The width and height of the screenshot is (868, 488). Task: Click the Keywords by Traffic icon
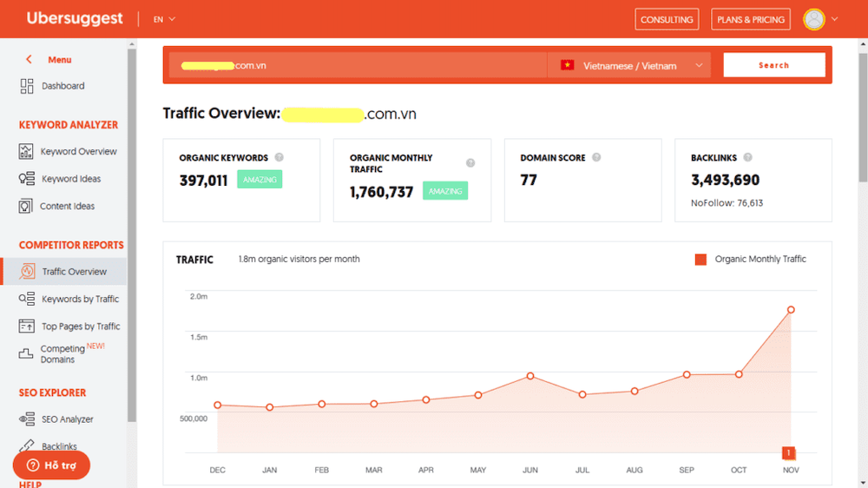pyautogui.click(x=27, y=299)
